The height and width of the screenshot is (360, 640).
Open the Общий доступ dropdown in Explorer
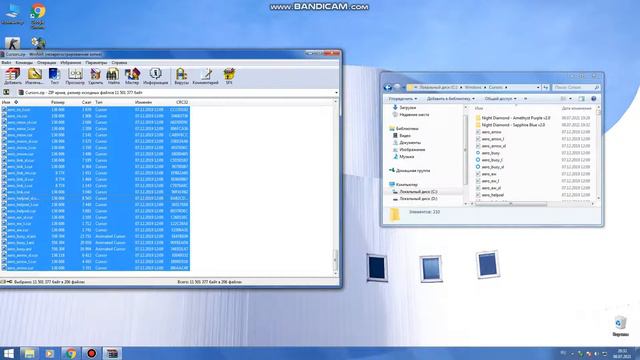click(x=500, y=99)
